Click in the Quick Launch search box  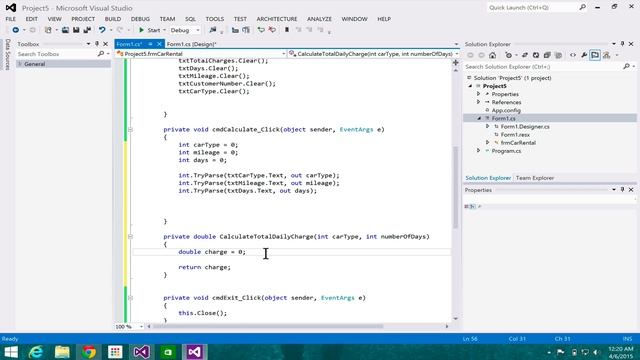tap(533, 8)
